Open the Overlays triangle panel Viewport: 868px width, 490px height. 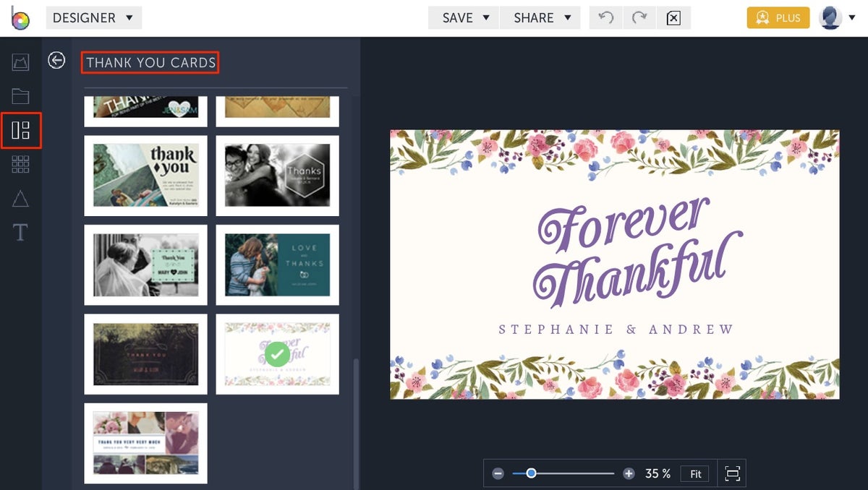(x=20, y=198)
